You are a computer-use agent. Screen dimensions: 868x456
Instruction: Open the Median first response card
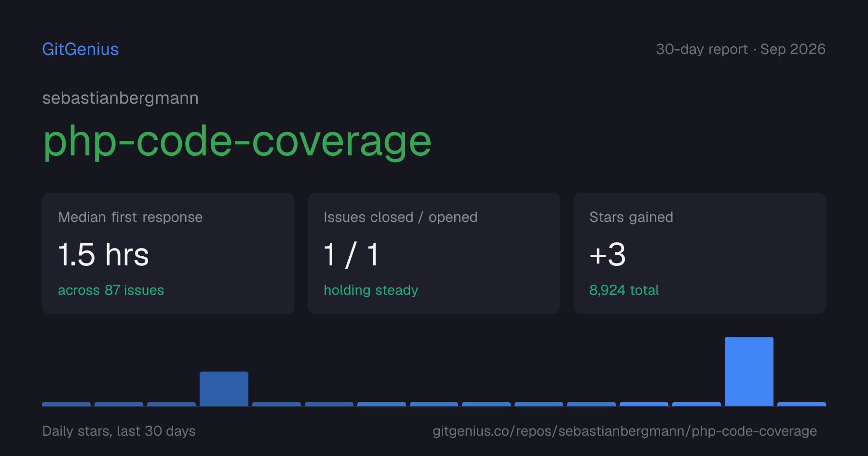pyautogui.click(x=168, y=253)
